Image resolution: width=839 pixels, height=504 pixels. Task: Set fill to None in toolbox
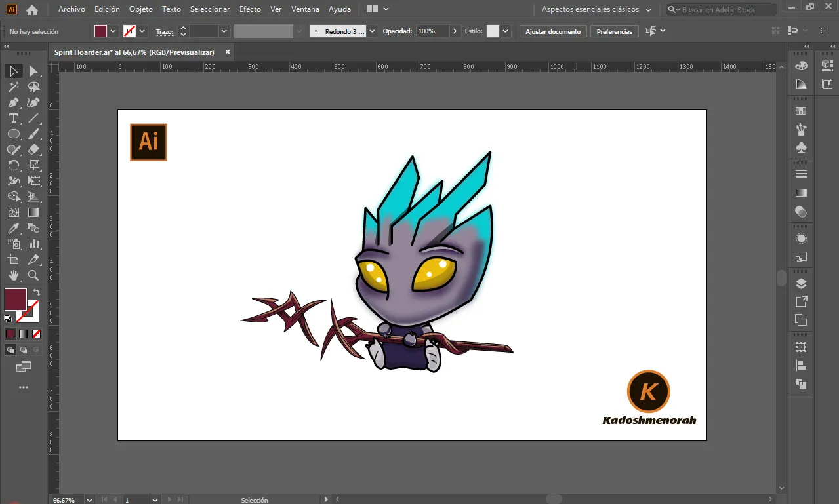37,334
